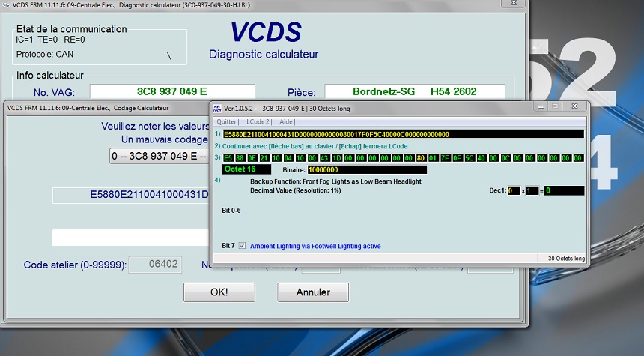Screen dimensions: 644x356
Task: Click the Dec1 value input field
Action: coord(513,191)
